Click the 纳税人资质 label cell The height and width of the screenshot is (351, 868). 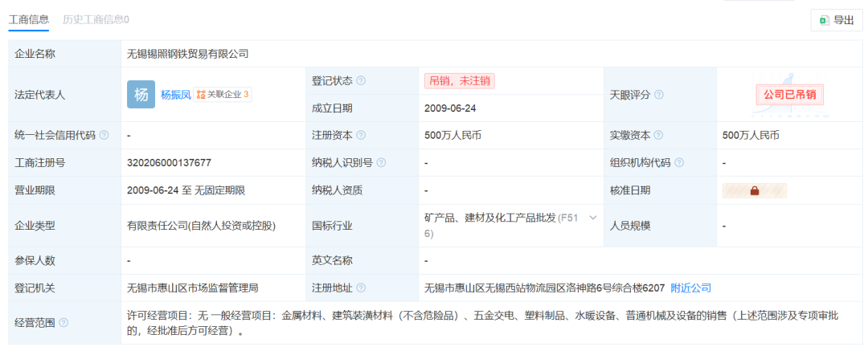[362, 190]
